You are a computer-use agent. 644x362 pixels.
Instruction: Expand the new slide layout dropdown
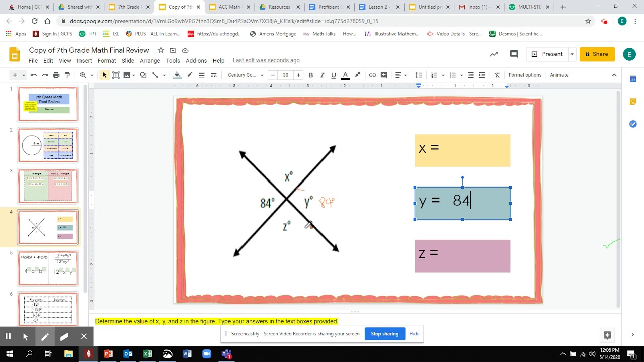click(24, 75)
